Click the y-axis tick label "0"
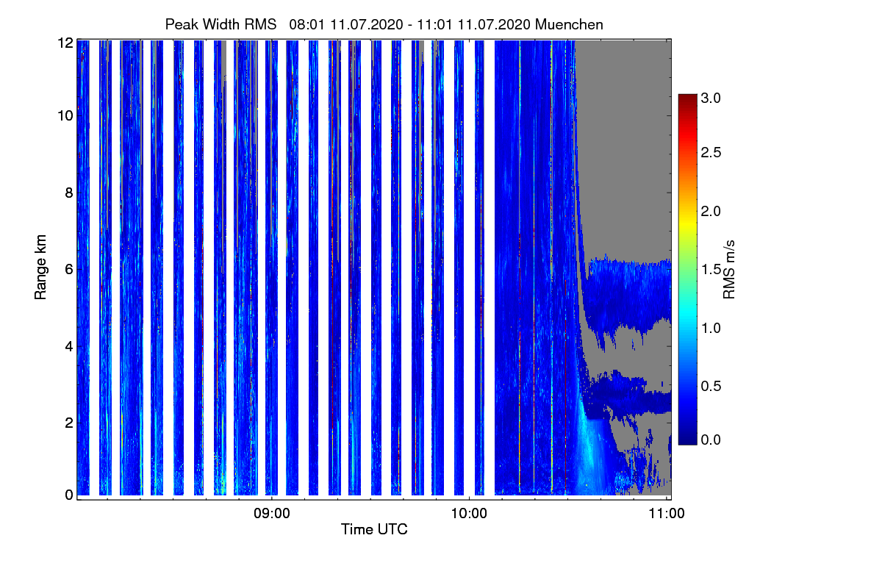Image resolution: width=882 pixels, height=588 pixels. point(69,495)
